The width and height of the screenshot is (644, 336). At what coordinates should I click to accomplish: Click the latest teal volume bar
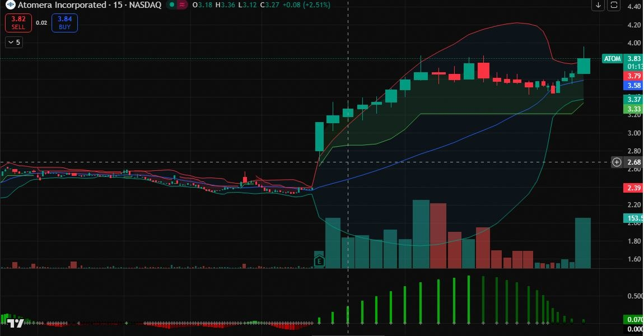click(x=583, y=243)
